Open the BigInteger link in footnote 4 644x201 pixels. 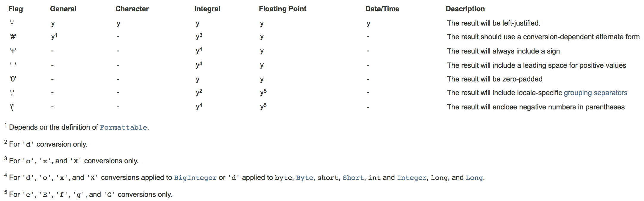click(195, 178)
